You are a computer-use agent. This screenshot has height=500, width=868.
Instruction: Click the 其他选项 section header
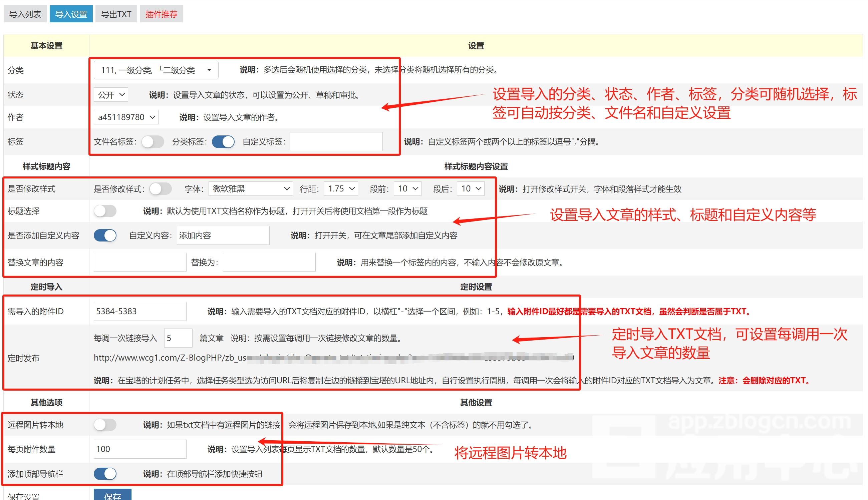[x=46, y=402]
